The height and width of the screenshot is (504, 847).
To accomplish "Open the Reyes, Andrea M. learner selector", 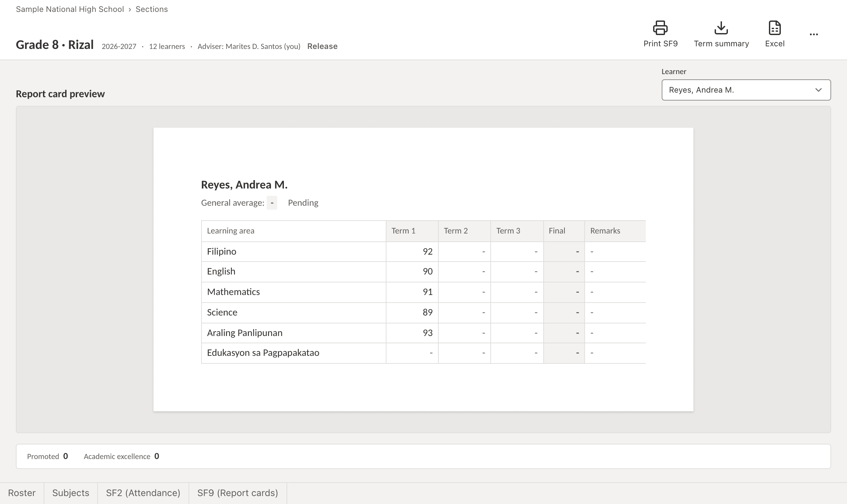I will (746, 90).
